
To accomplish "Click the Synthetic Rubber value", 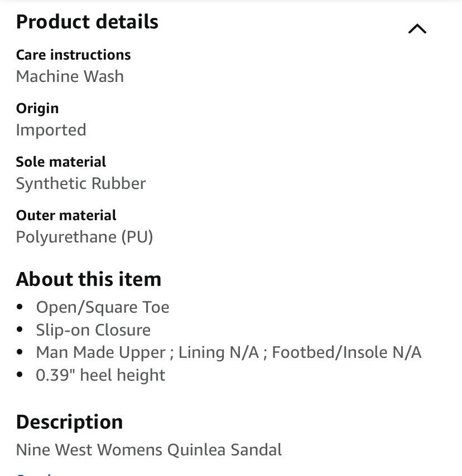I will pyautogui.click(x=81, y=183).
